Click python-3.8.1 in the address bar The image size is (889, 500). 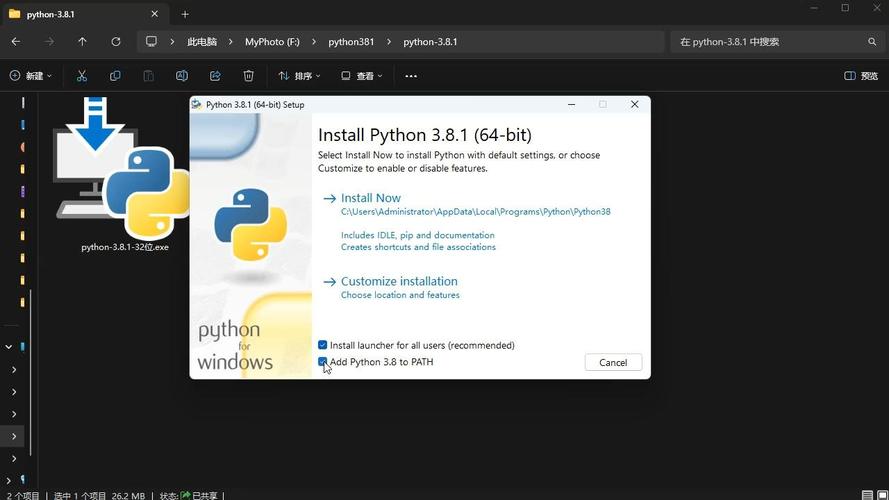coord(430,42)
